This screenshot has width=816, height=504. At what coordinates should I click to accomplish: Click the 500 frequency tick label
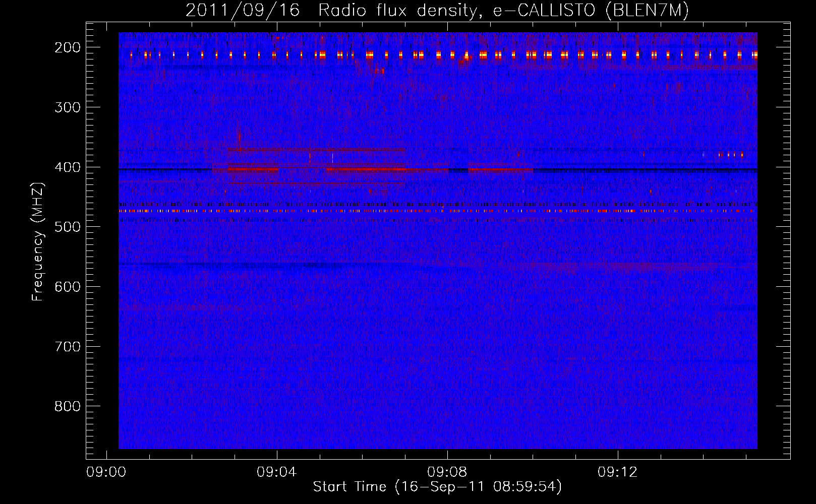click(x=68, y=227)
